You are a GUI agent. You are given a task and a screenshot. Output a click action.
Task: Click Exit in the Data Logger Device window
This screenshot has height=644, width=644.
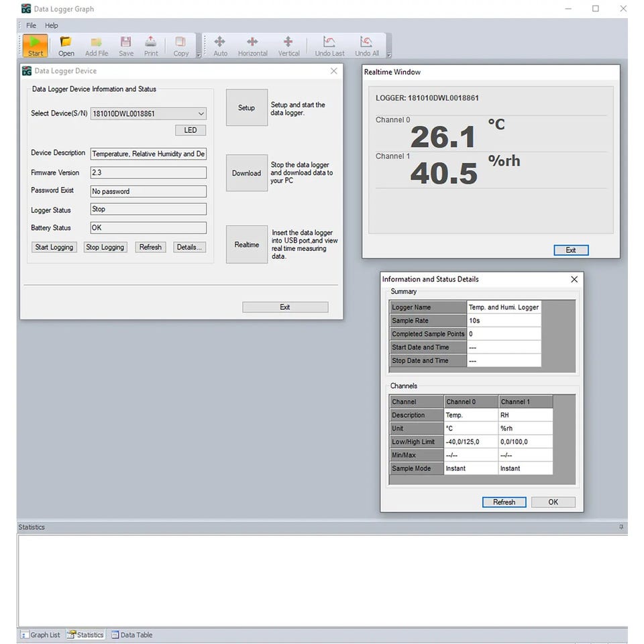285,307
